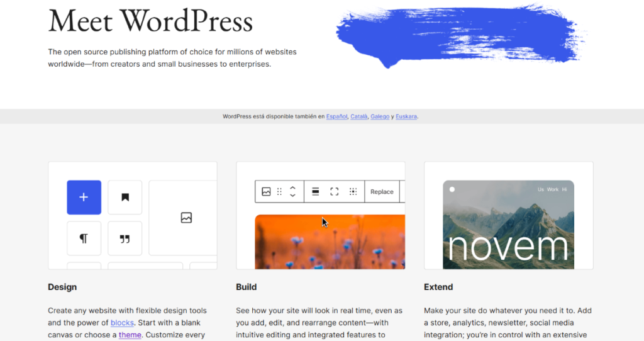
Task: Click the Hi nav item in novem preview
Action: click(x=564, y=189)
